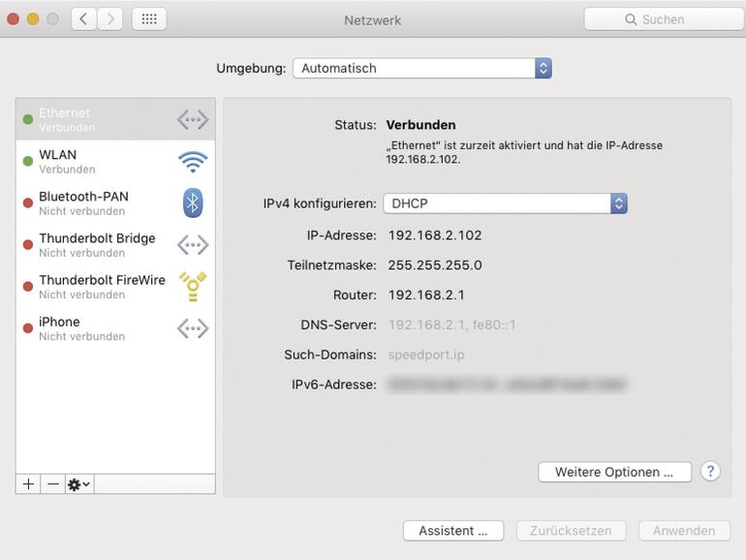Select Ethernet in the service list

point(115,119)
